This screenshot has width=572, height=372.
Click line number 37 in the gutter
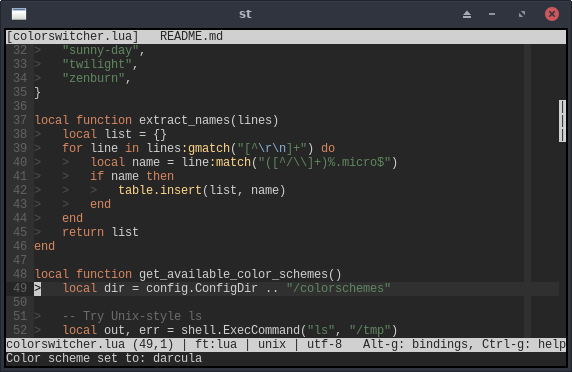[20, 120]
